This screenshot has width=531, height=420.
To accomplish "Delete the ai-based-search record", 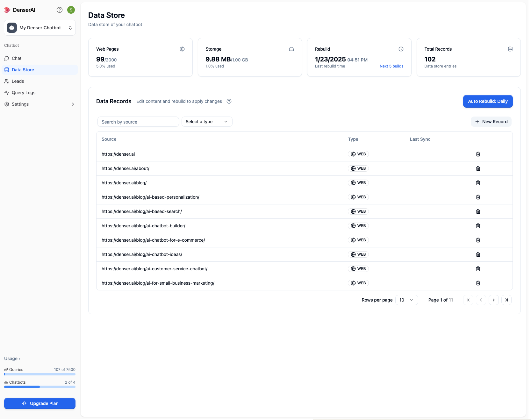I will (478, 211).
